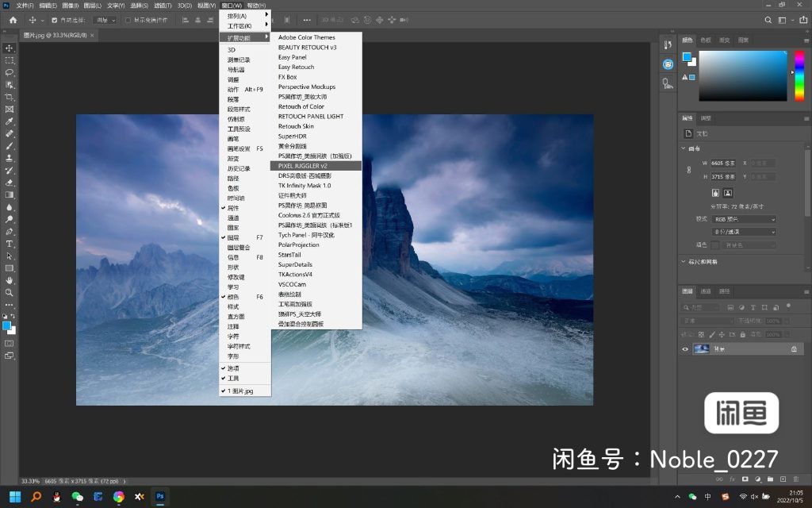Toggle Quick Mask mode icon in toolbox

(10, 343)
